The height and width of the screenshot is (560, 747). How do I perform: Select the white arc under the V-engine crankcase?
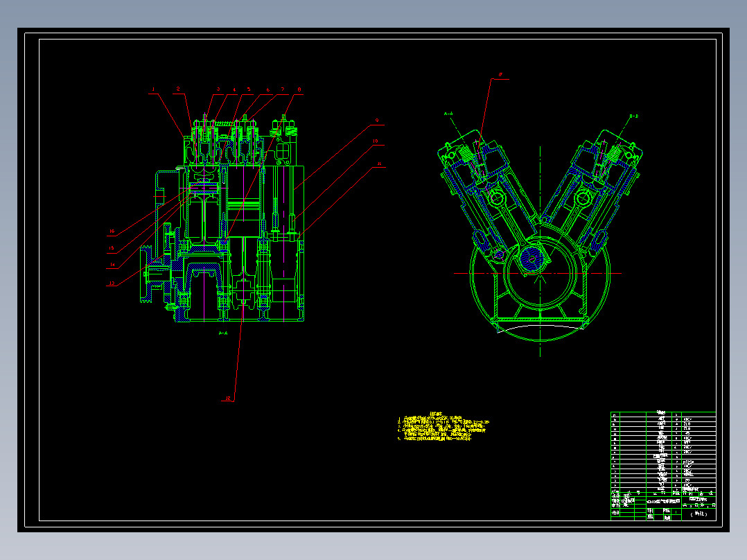click(541, 328)
